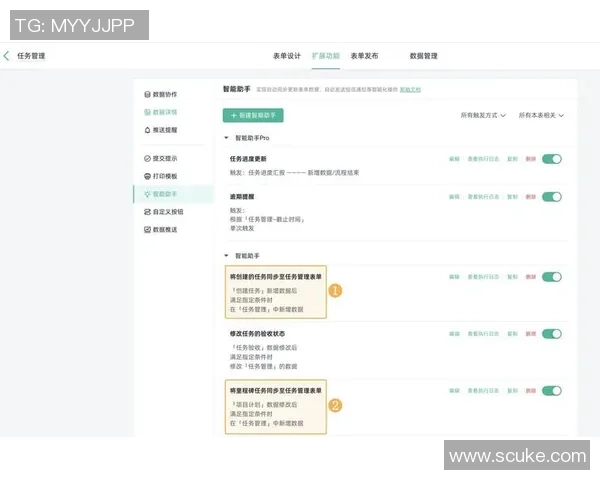Click the 将创建的任务同步至任务管理表单 title
This screenshot has width=600, height=480.
click(276, 277)
